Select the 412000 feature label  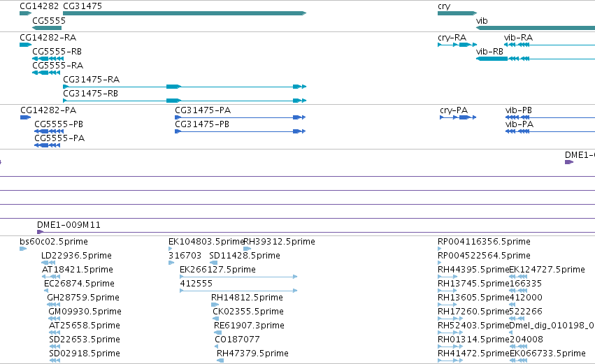[x=526, y=298]
